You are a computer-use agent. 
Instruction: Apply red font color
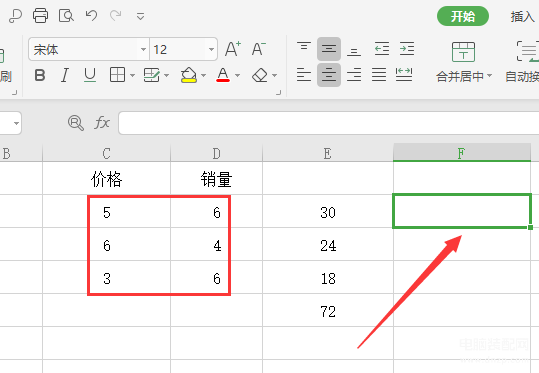click(223, 75)
